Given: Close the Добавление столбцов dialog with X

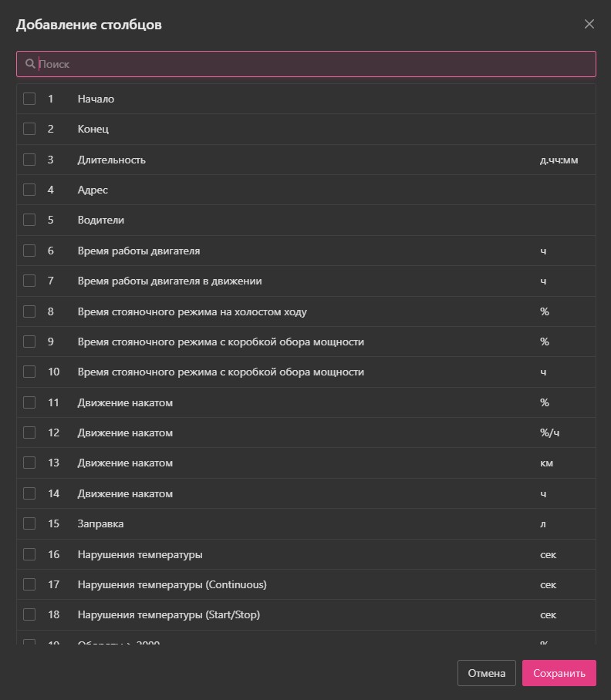Looking at the screenshot, I should 589,24.
